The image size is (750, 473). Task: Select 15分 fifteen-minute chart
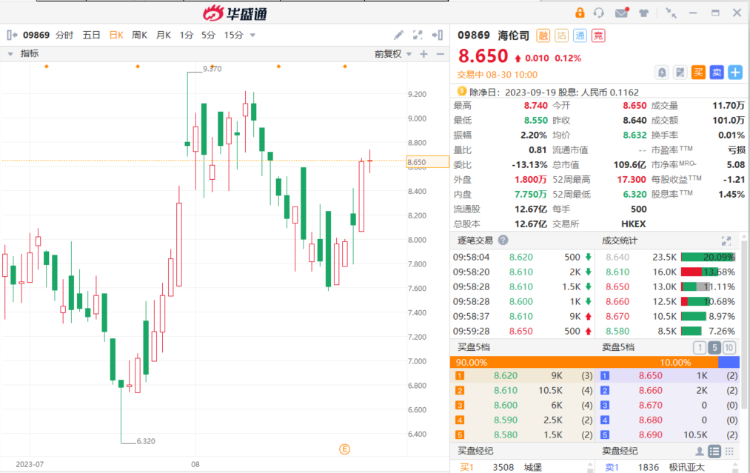click(x=233, y=35)
